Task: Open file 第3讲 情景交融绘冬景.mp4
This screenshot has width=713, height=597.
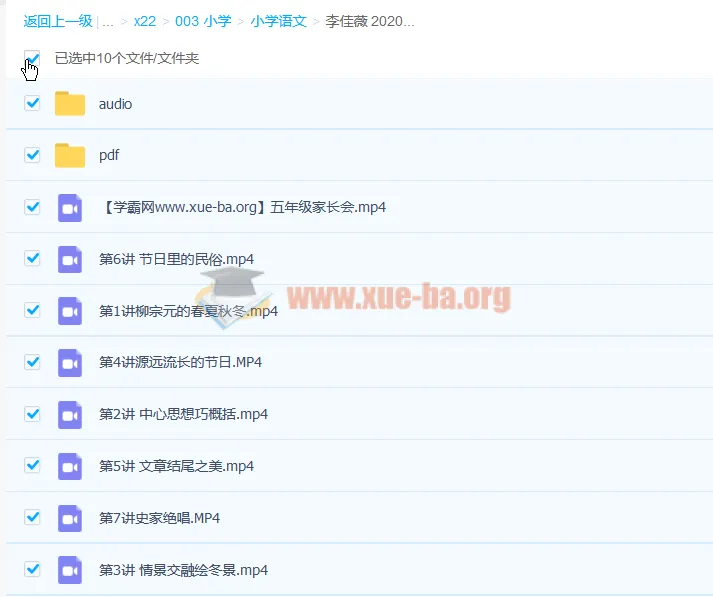Action: click(x=183, y=570)
